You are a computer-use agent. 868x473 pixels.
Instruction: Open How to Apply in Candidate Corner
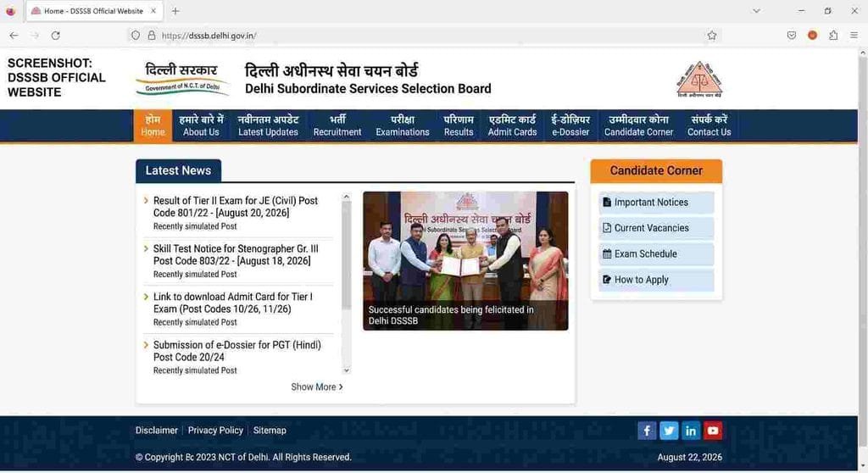coord(656,280)
